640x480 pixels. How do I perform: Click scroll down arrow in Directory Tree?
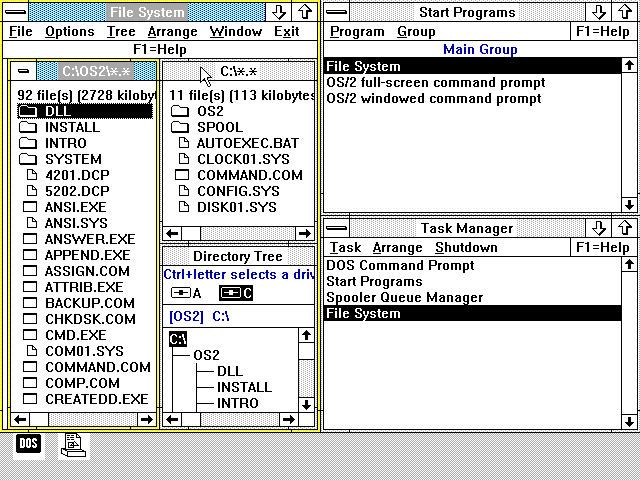[307, 405]
